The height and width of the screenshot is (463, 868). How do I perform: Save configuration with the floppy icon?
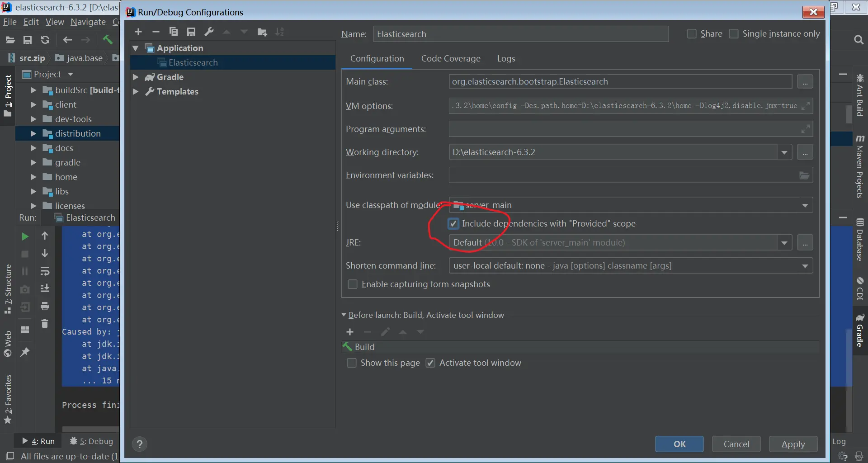click(191, 32)
